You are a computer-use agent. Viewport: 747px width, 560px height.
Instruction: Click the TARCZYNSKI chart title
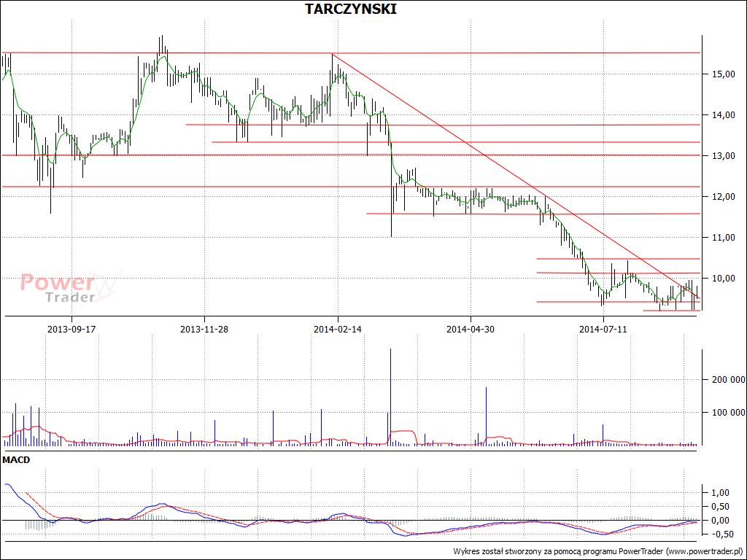(351, 9)
